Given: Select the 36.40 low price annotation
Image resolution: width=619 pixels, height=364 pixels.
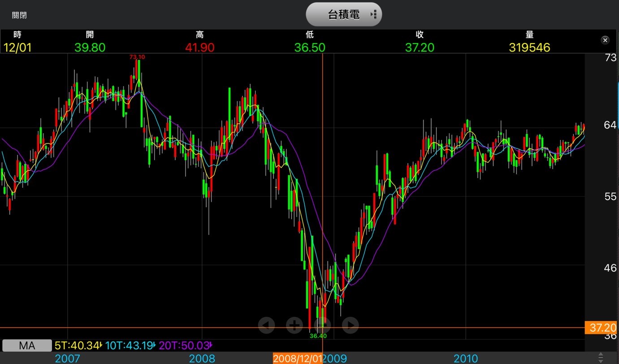Looking at the screenshot, I should pos(318,335).
